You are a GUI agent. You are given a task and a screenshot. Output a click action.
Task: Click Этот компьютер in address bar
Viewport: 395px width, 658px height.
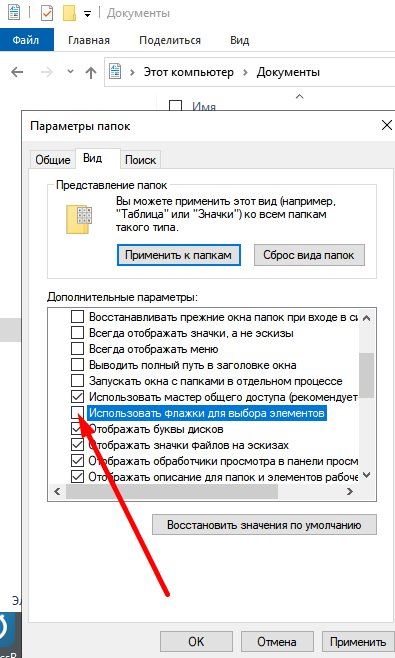(x=188, y=72)
